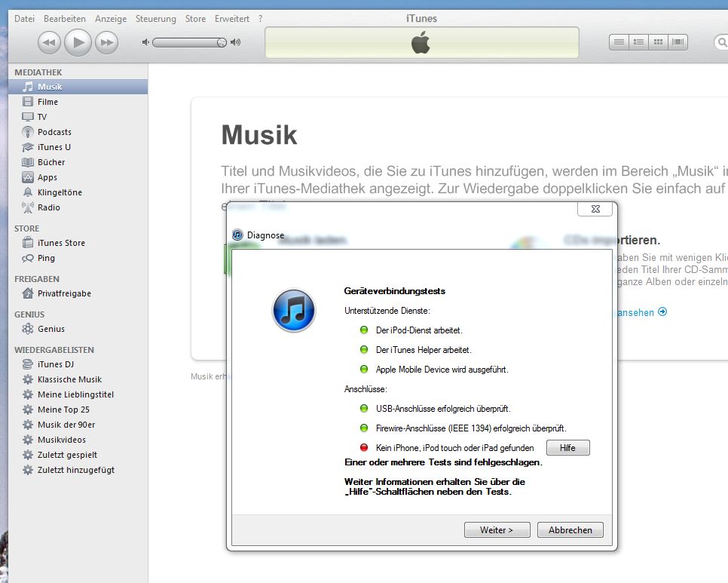Open Filme in the sidebar
The height and width of the screenshot is (583, 728).
(78, 102)
